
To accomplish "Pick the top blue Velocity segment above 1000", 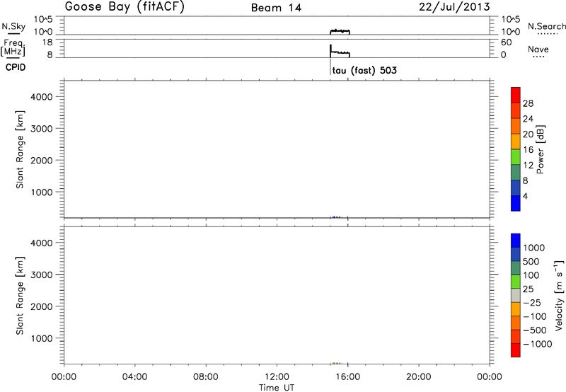I will tap(516, 241).
